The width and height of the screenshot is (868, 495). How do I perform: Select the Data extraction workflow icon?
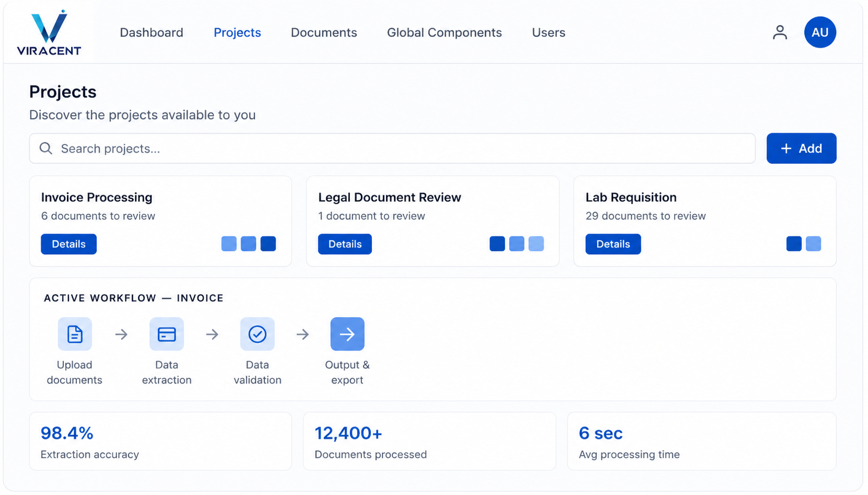167,334
